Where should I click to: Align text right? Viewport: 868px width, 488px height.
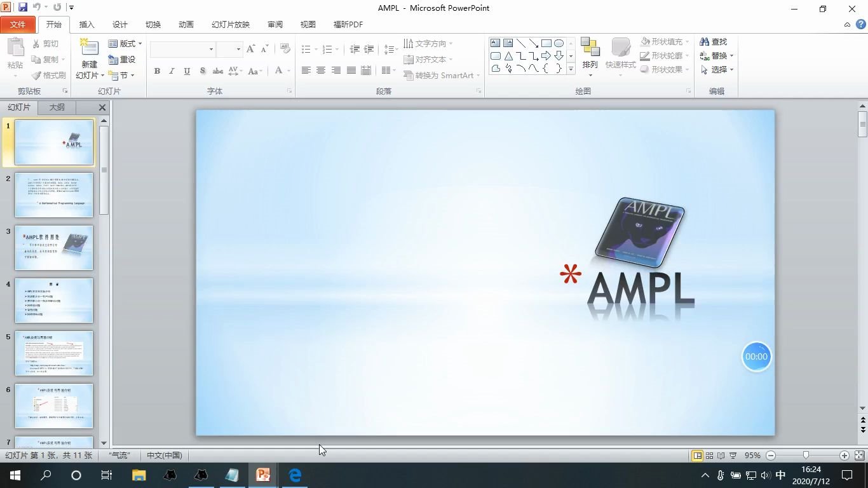336,71
